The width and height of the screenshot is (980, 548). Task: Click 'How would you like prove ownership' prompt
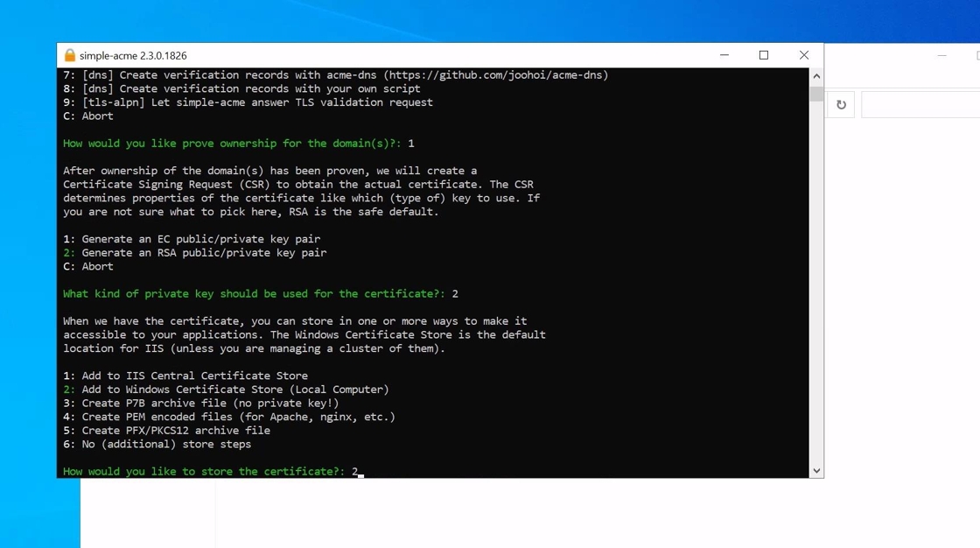tap(232, 144)
